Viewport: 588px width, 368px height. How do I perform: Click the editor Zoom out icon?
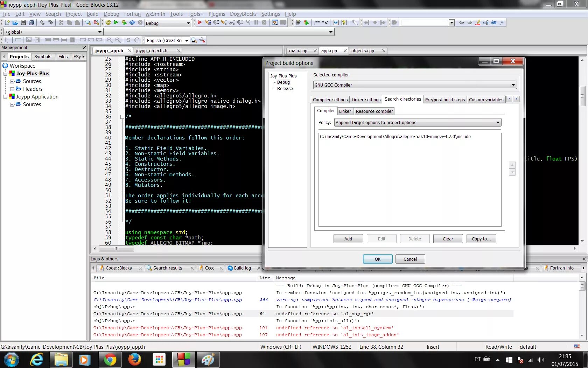tap(118, 40)
